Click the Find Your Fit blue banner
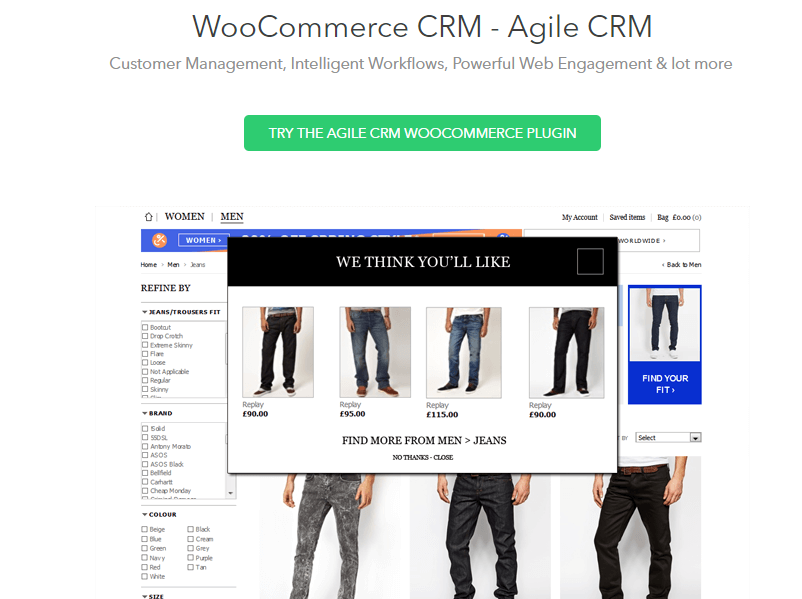Screen dimensions: 802x599 664,345
